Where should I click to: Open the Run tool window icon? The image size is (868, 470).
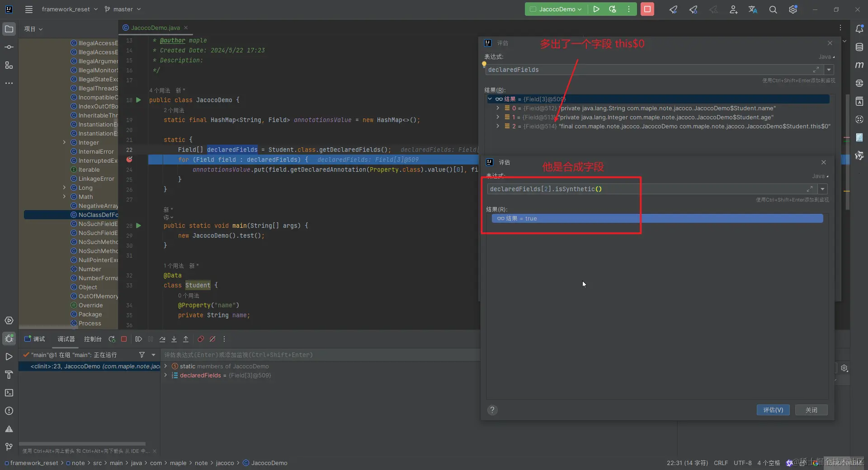pos(9,357)
